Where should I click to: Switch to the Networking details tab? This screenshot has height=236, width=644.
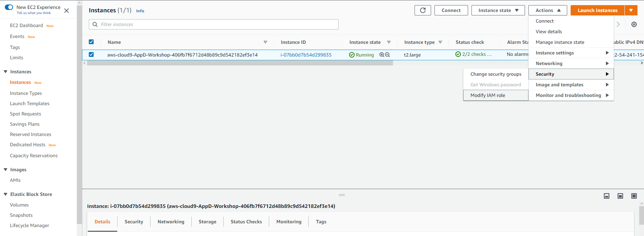click(x=171, y=222)
